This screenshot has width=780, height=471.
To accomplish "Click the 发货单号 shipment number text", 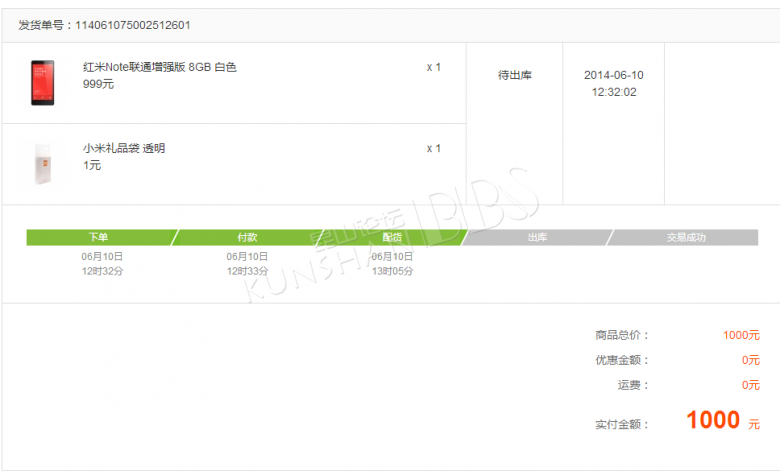I will coord(104,25).
